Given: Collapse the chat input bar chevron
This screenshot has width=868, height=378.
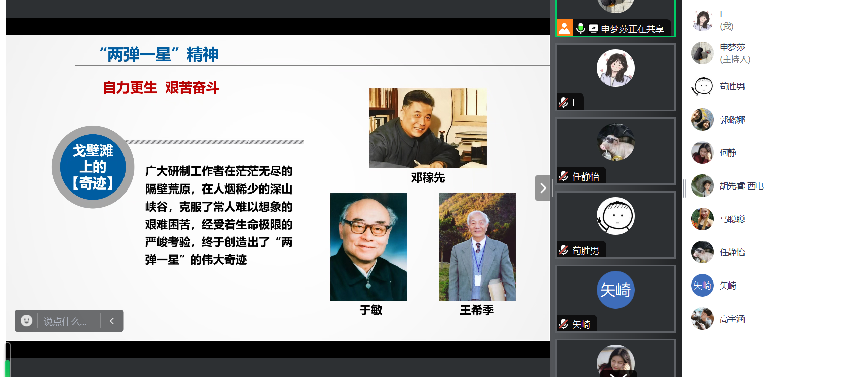Looking at the screenshot, I should click(x=112, y=321).
